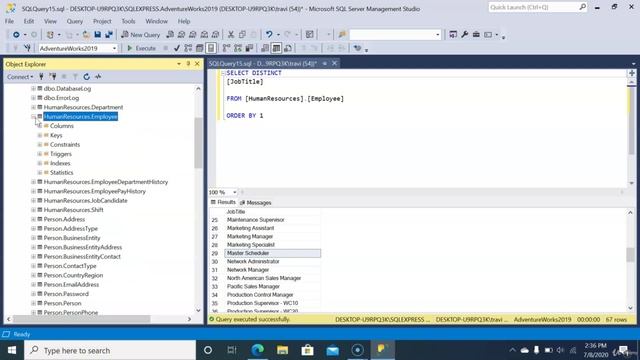Select Results to Grid icon
This screenshot has width=640, height=360.
tap(276, 48)
